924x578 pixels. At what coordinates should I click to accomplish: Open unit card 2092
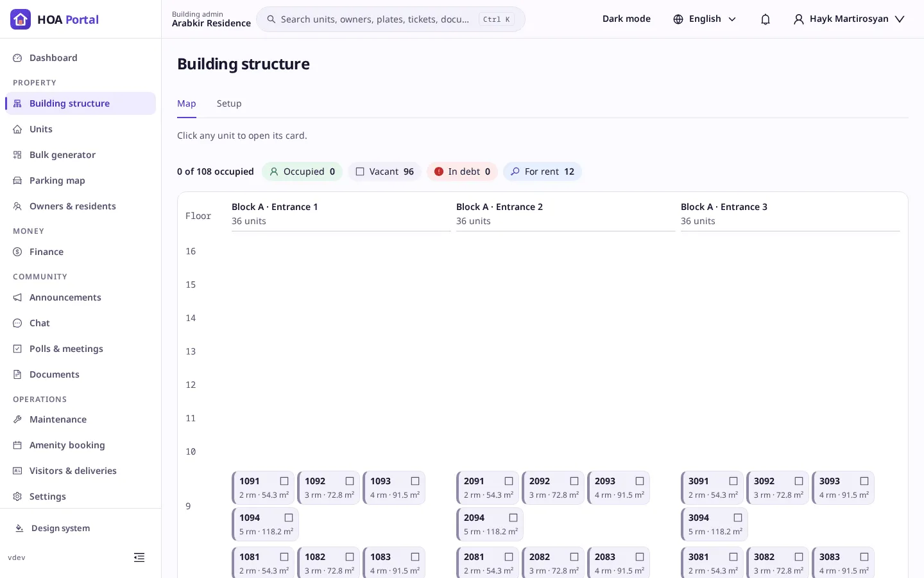tap(553, 488)
